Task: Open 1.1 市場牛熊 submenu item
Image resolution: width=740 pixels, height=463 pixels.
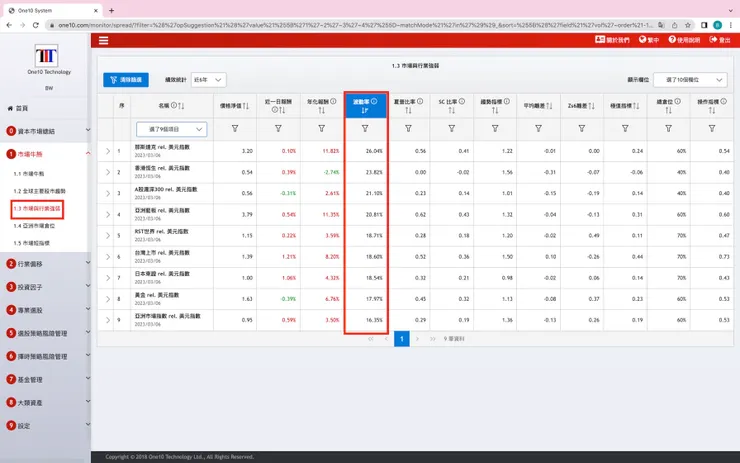Action: click(29, 174)
